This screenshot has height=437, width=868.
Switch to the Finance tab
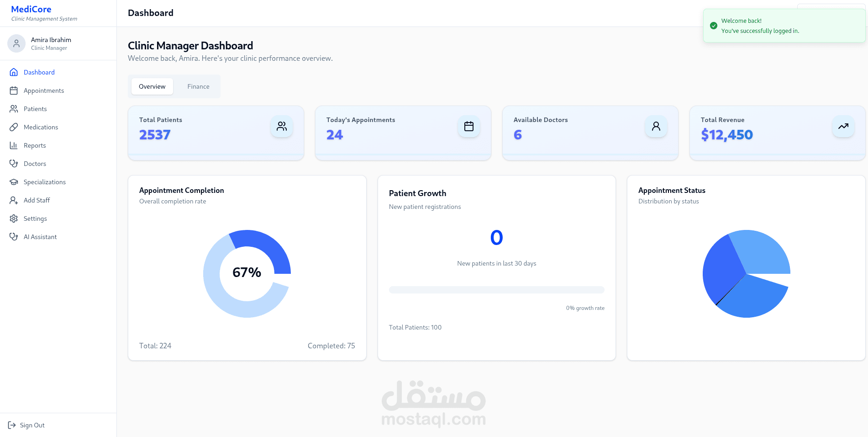click(198, 86)
